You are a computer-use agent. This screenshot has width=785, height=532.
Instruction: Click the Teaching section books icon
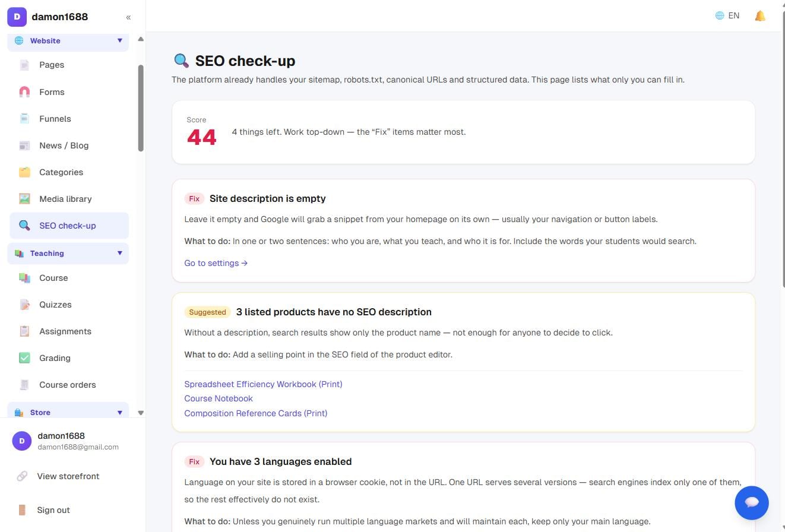(19, 254)
